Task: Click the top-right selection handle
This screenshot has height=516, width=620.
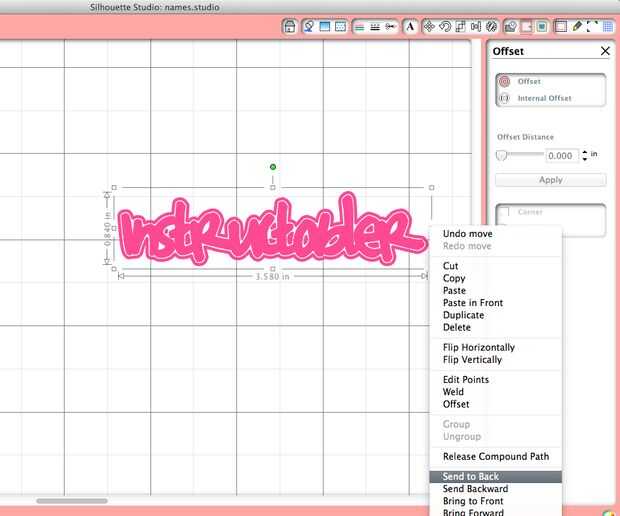Action: (431, 187)
